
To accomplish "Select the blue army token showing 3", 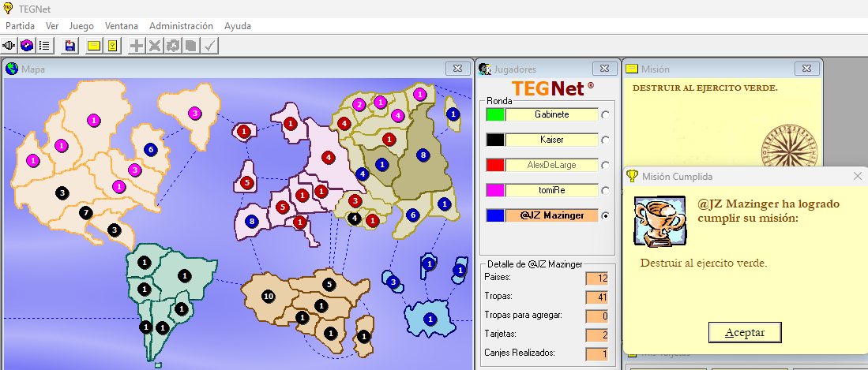I will point(393,282).
